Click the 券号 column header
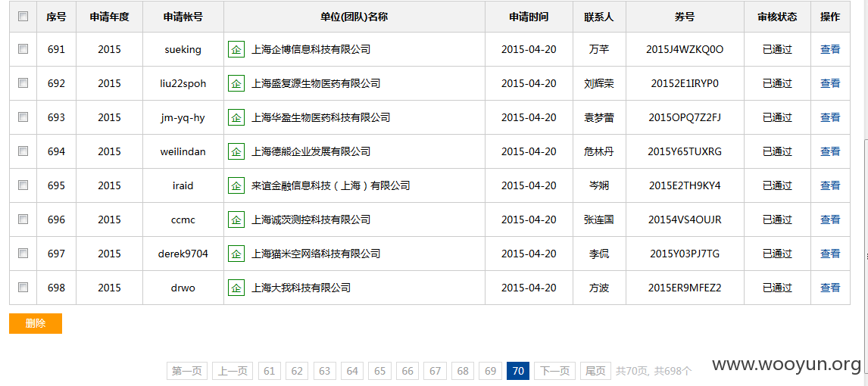868x386 pixels. click(x=685, y=17)
